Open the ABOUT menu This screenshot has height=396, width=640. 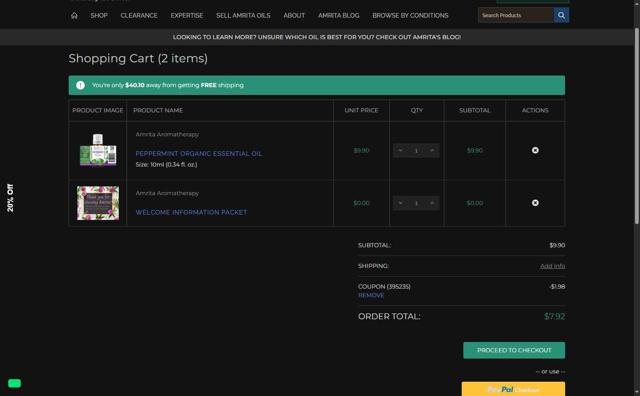click(x=294, y=16)
